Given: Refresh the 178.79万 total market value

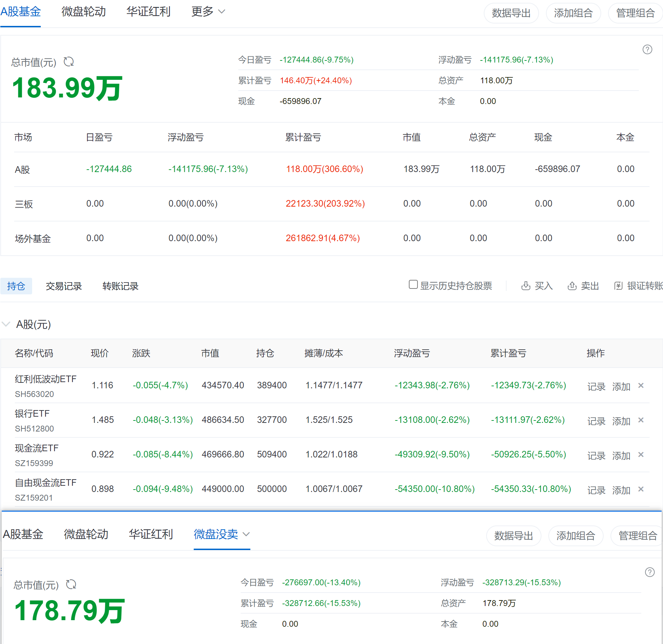Looking at the screenshot, I should click(71, 584).
